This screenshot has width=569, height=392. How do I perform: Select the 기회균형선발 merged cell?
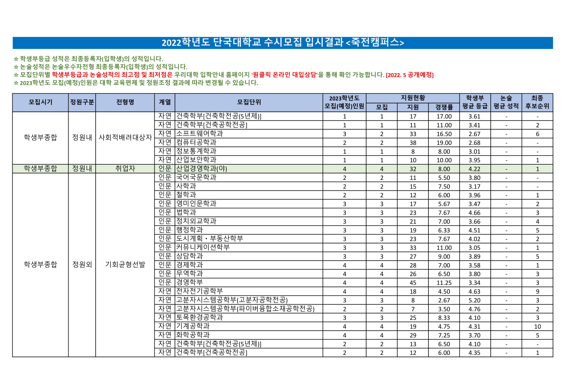(125, 265)
